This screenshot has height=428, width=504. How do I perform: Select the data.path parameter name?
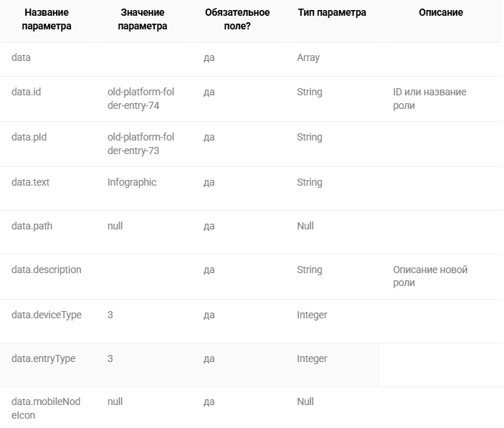(x=32, y=226)
